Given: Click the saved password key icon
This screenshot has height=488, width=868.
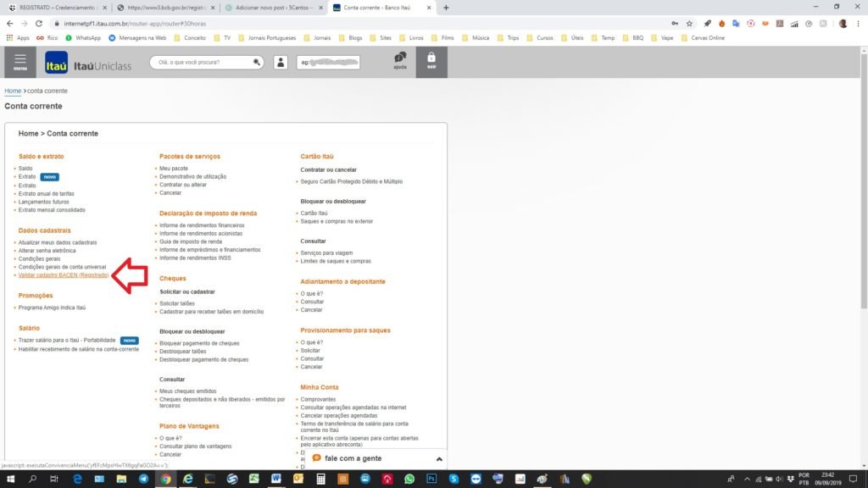Looking at the screenshot, I should (674, 23).
